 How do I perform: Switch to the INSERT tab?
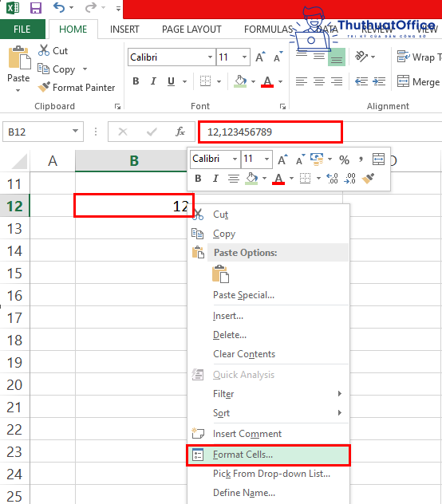(124, 30)
